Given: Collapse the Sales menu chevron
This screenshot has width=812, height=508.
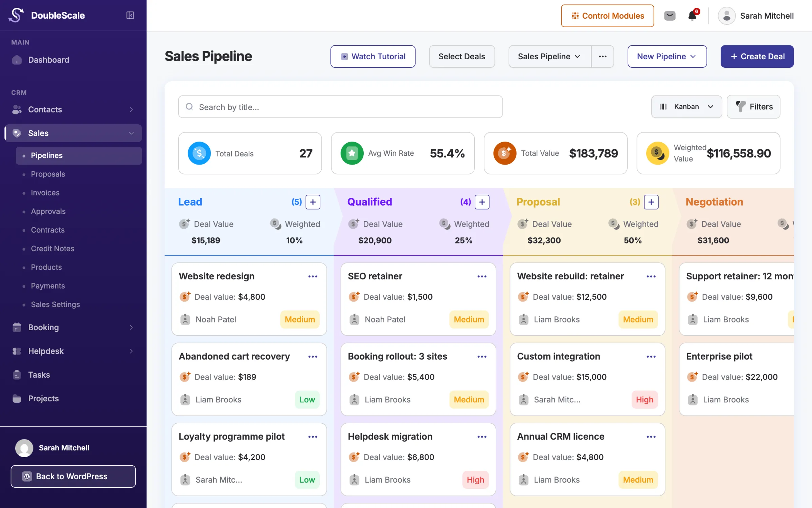Looking at the screenshot, I should [131, 133].
